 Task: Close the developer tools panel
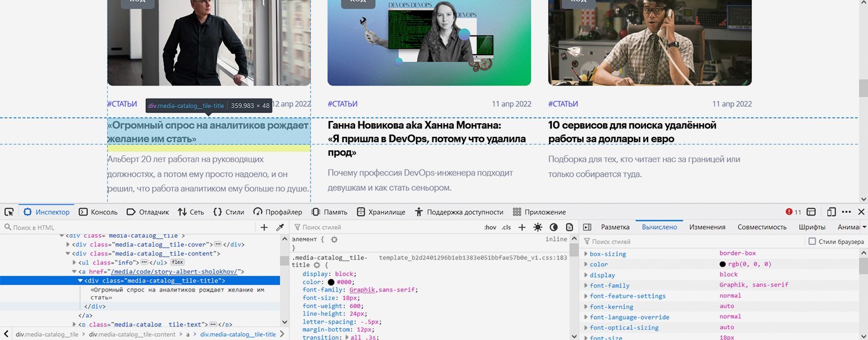[861, 212]
